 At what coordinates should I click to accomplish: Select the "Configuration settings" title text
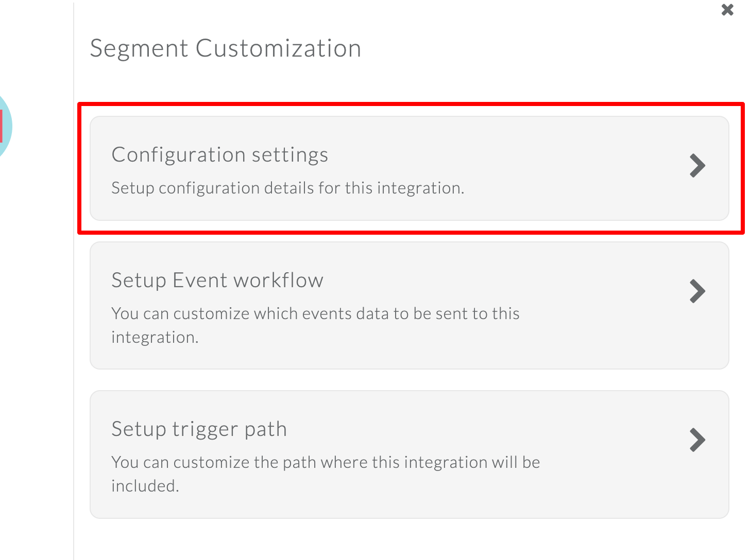click(x=220, y=155)
